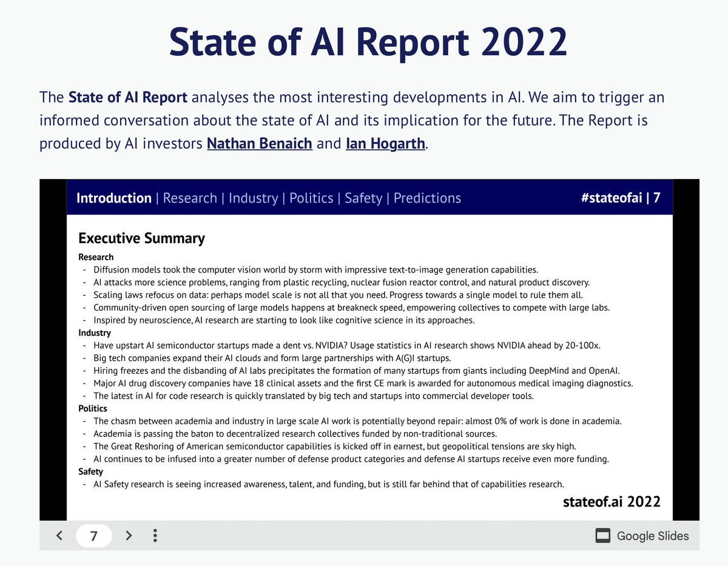Click the 'Great Reshoring of American semiconductor' bullet
The height and width of the screenshot is (566, 728).
coord(335,446)
